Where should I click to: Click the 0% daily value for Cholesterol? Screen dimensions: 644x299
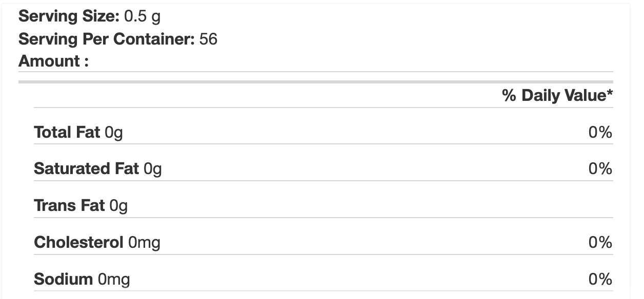(600, 242)
